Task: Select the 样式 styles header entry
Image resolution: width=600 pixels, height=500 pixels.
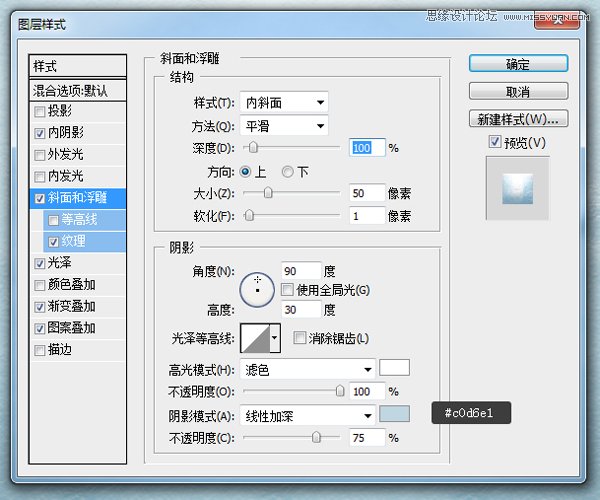Action: click(78, 66)
